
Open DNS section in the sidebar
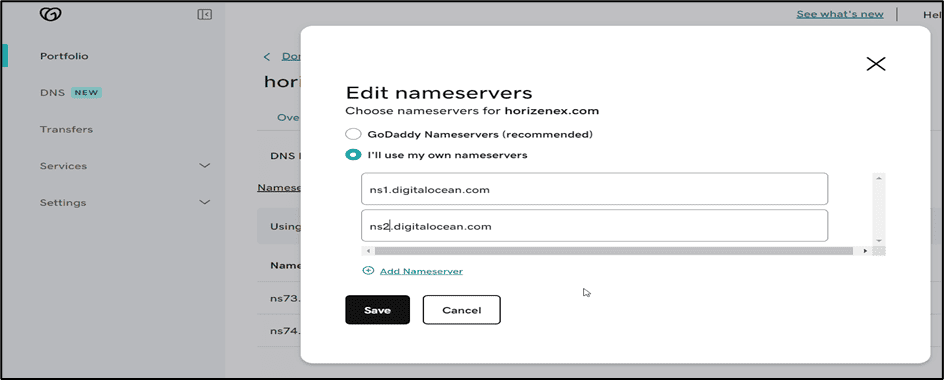(x=52, y=93)
